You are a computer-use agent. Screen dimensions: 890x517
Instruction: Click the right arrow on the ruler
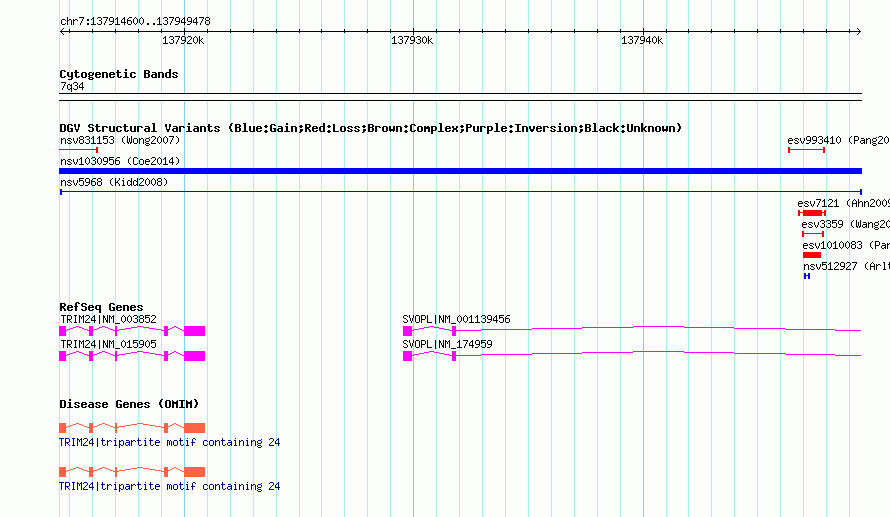click(x=858, y=32)
